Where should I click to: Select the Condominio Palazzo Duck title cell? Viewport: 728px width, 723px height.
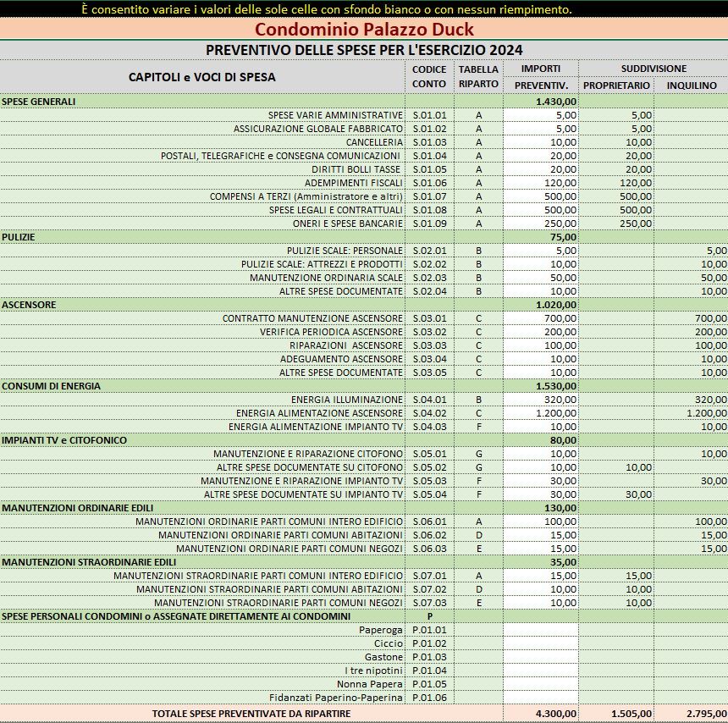pos(364,29)
